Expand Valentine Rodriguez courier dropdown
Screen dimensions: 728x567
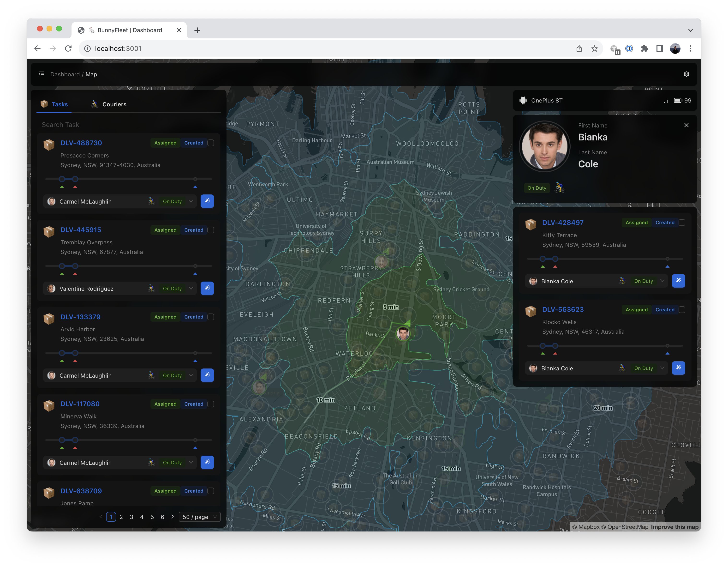coord(191,288)
